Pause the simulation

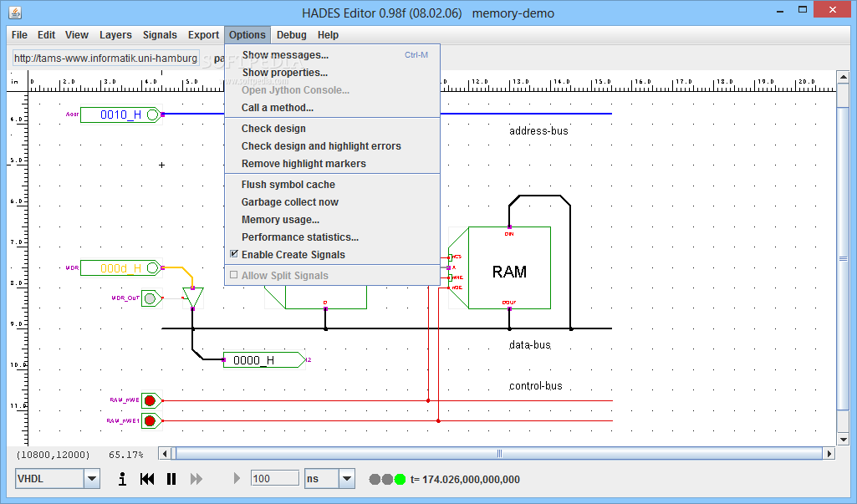click(x=171, y=479)
